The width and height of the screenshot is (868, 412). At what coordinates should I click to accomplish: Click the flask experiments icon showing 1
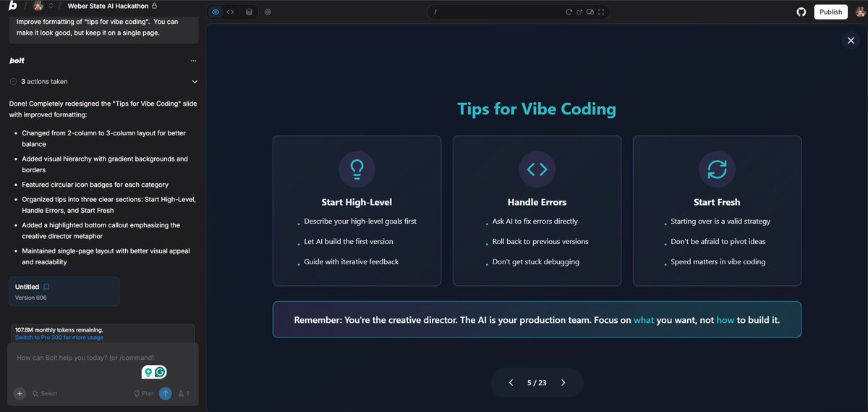tap(183, 394)
